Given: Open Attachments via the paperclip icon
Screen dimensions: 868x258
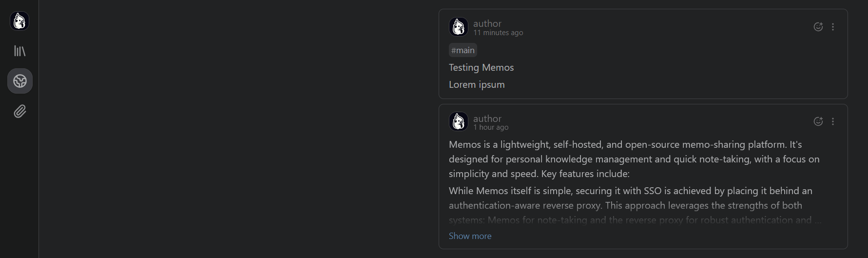Looking at the screenshot, I should point(19,112).
